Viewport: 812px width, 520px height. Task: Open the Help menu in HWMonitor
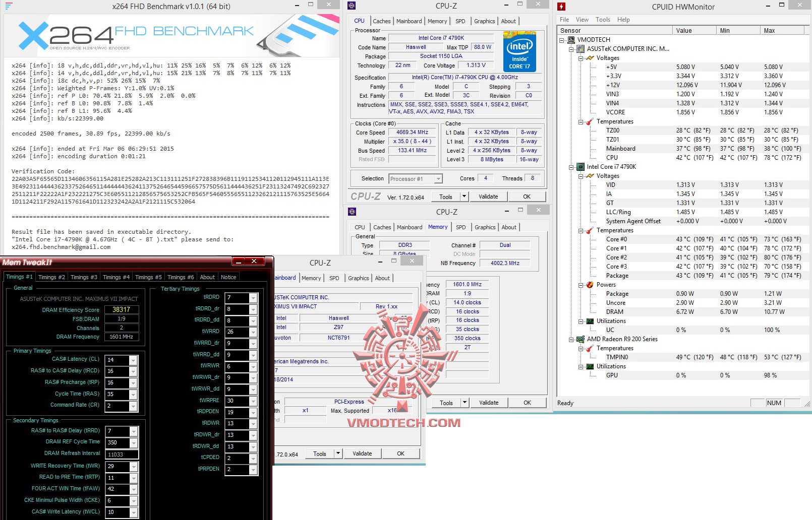coord(623,20)
